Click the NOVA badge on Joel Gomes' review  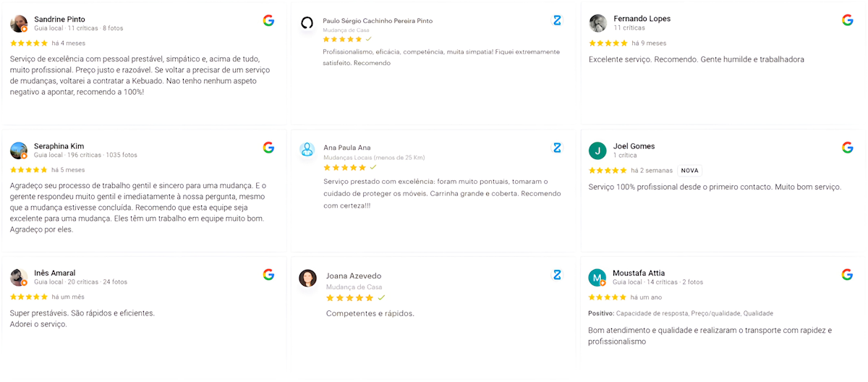(x=690, y=171)
